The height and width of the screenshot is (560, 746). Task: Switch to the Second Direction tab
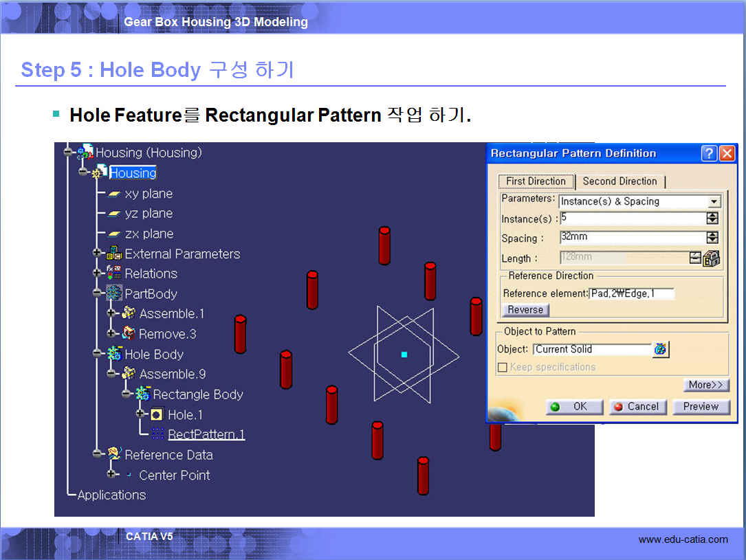(619, 181)
